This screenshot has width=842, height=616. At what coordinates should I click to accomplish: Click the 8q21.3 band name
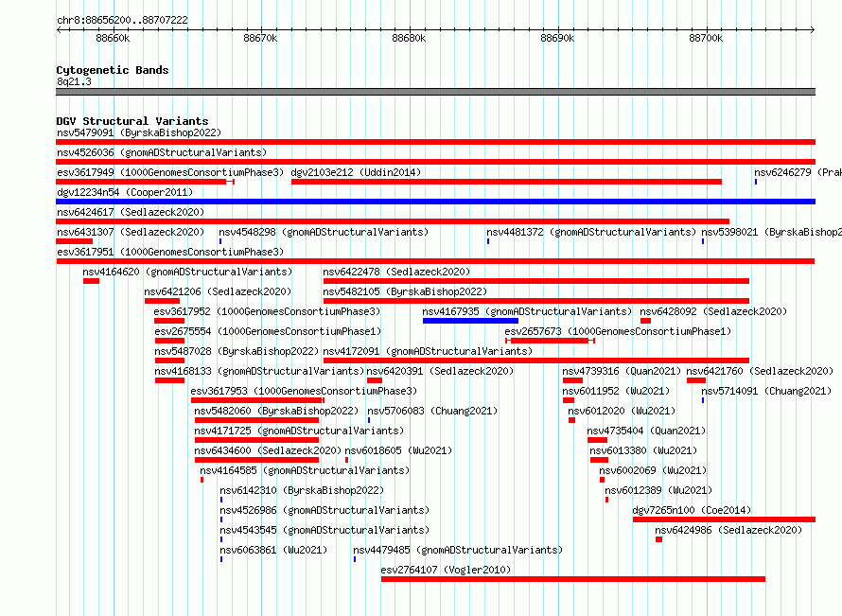coord(74,81)
